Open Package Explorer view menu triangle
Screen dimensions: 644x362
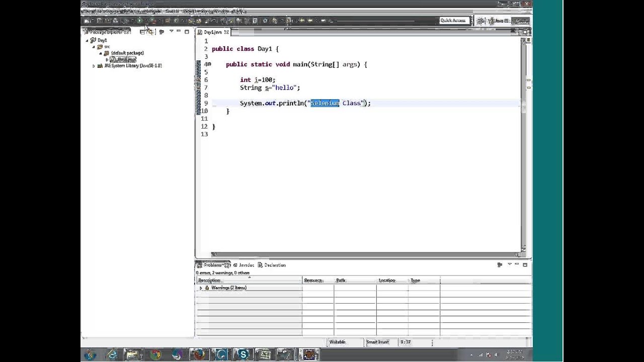pos(171,31)
